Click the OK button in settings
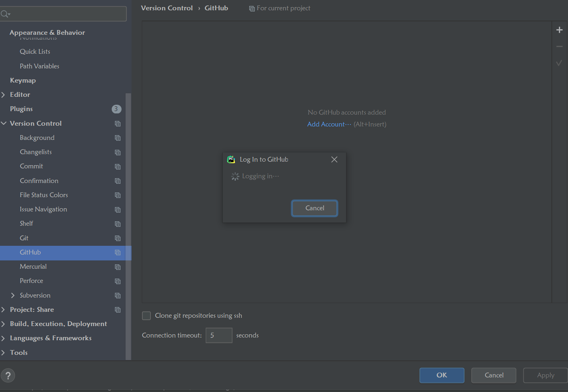Screen dimensions: 568x392 pos(442,375)
